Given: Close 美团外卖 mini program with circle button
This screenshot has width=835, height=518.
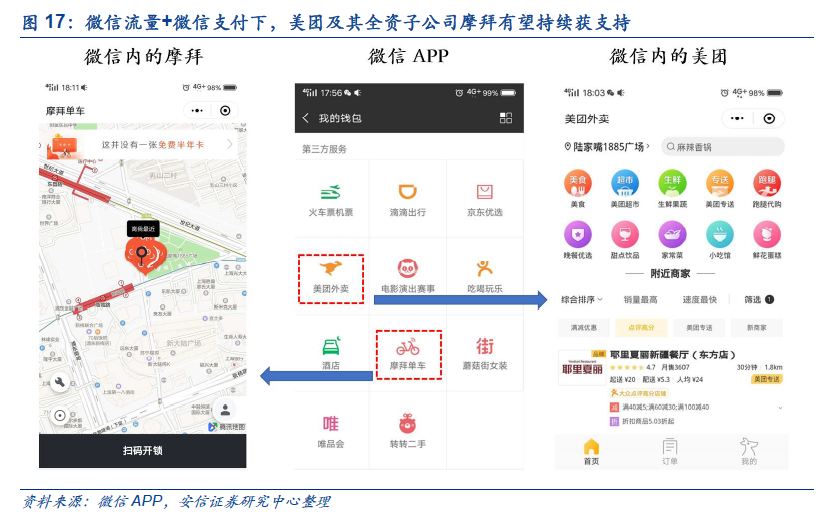Looking at the screenshot, I should (769, 118).
